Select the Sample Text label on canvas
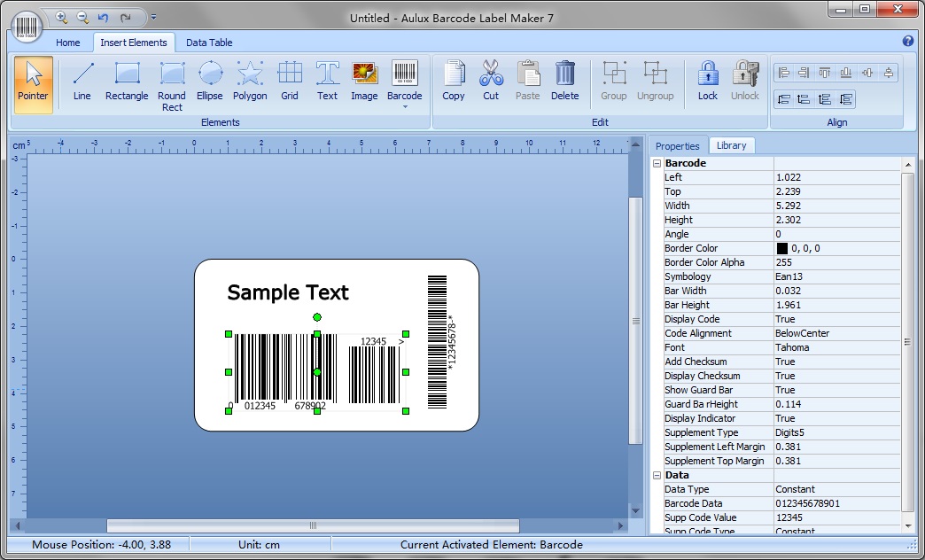This screenshot has height=560, width=925. (288, 292)
